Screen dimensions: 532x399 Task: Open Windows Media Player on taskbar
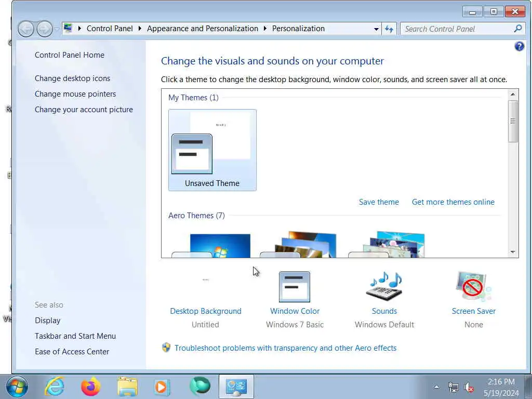tap(162, 387)
